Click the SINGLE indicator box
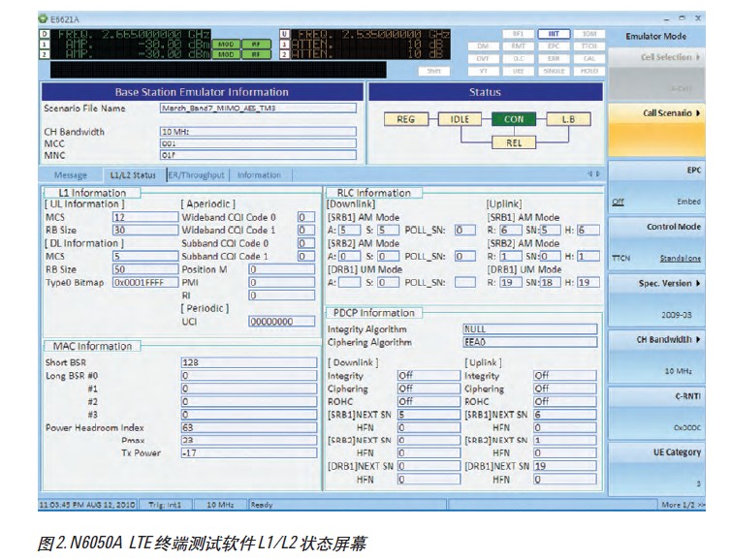 [554, 72]
